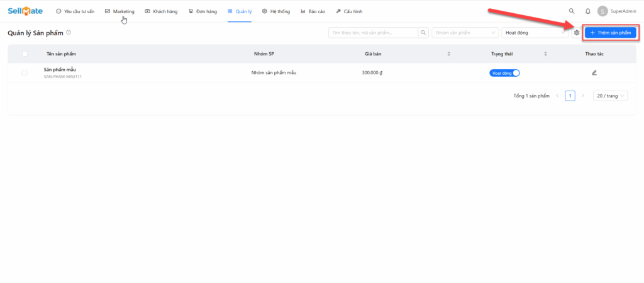The height and width of the screenshot is (283, 644).
Task: Click the SAN-PHAM-MAU111 product code
Action: point(63,76)
